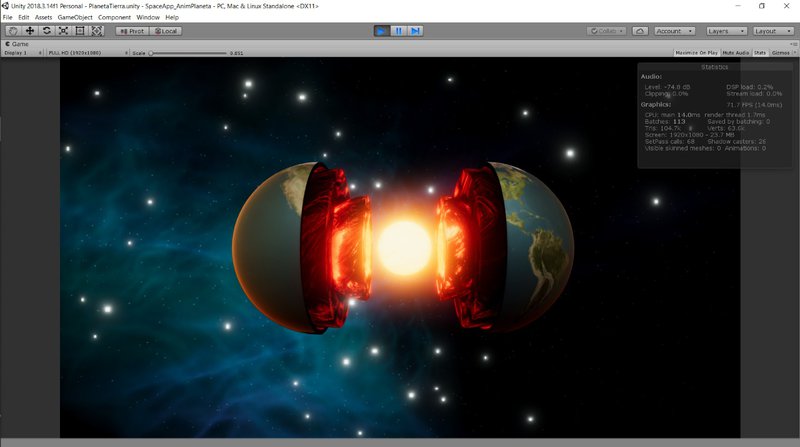Select the Scale tool
The width and height of the screenshot is (800, 447).
point(63,31)
